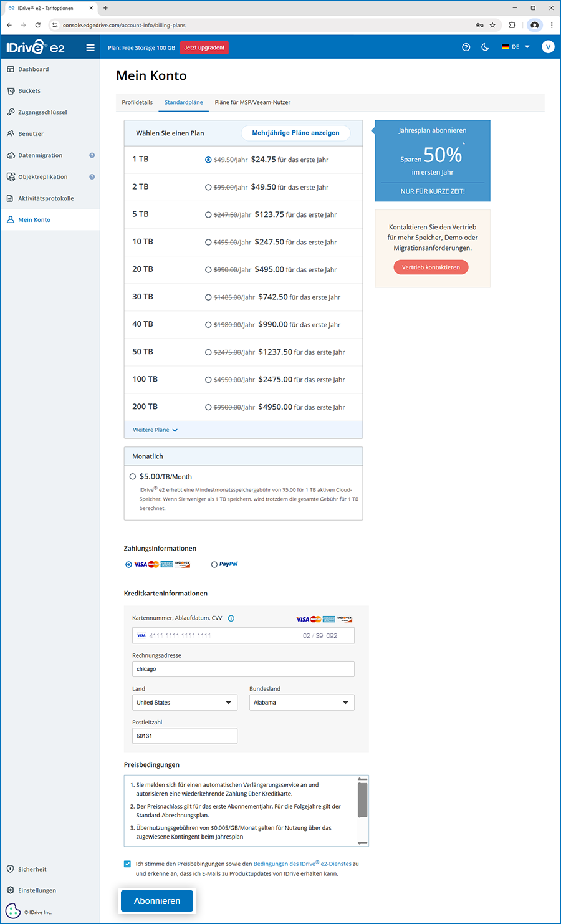The image size is (561, 924).
Task: Open the Dashboard sidebar icon
Action: pos(11,69)
